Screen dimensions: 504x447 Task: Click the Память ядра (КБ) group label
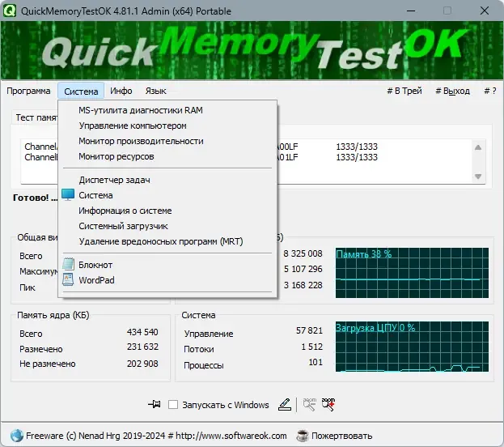coord(53,315)
